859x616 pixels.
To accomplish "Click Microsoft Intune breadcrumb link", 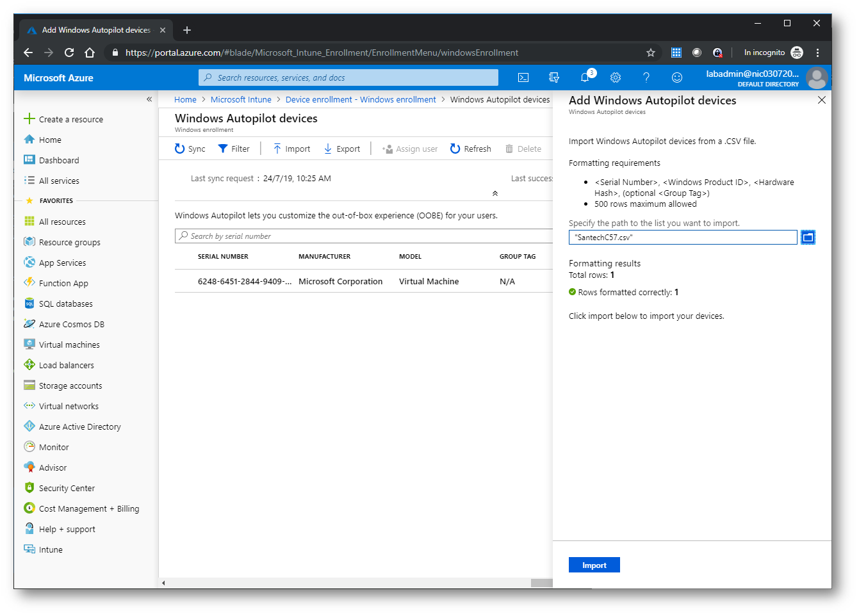I will coord(241,99).
